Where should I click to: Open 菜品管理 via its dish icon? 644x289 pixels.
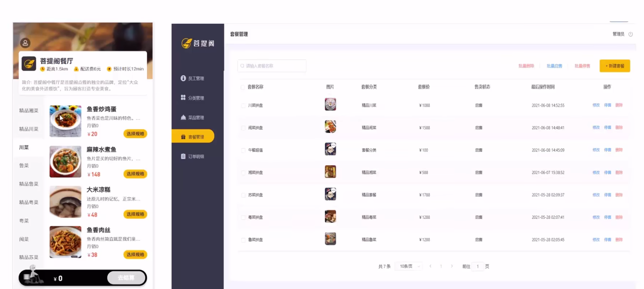[183, 117]
